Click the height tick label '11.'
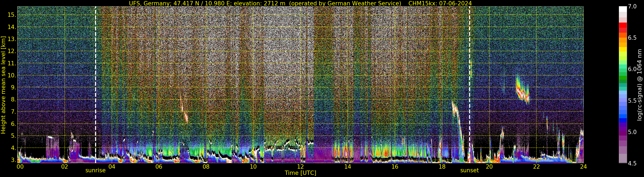The image size is (644, 177). (12, 63)
